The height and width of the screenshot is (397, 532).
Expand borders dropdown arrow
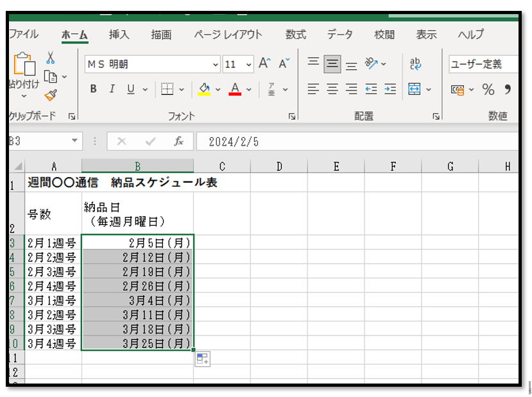pos(182,90)
